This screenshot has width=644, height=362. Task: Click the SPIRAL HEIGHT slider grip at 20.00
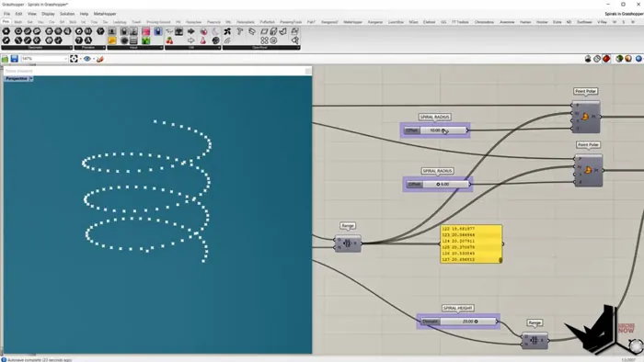pos(476,322)
